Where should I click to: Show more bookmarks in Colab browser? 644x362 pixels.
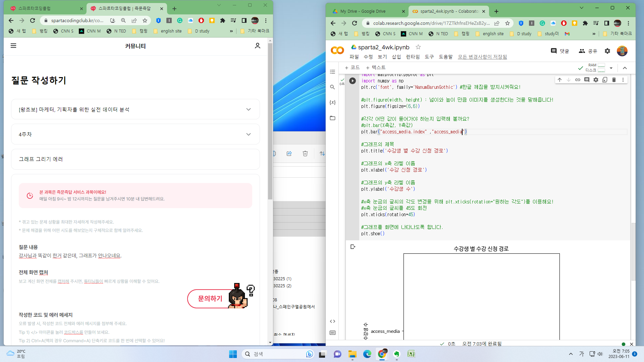point(594,34)
